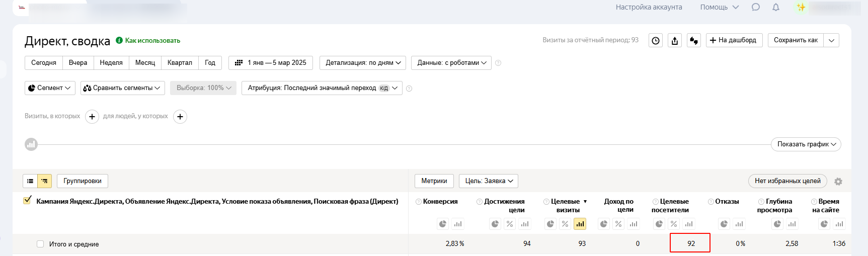Open 'Настройка аккаунта' link
This screenshot has width=868, height=256.
(x=649, y=7)
